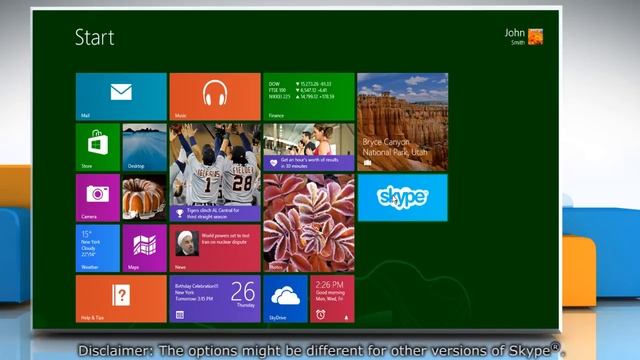Open the Bryce Canyon travel tile
640x360 pixels.
pyautogui.click(x=403, y=122)
